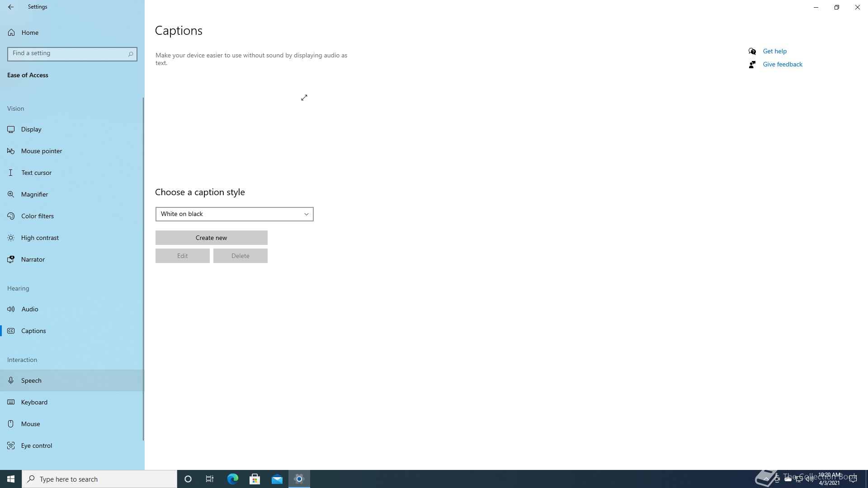Open Keyboard accessibility settings
This screenshot has width=868, height=488.
tap(72, 402)
